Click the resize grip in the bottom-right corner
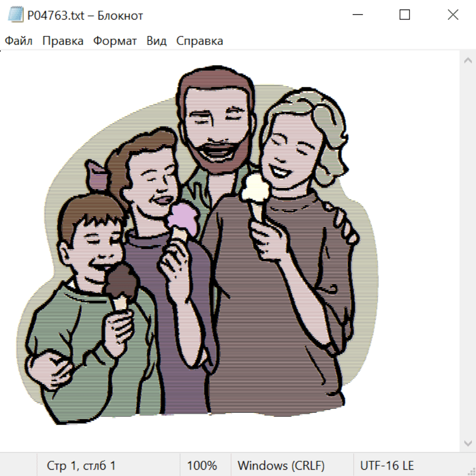This screenshot has width=476, height=476. tap(471, 471)
